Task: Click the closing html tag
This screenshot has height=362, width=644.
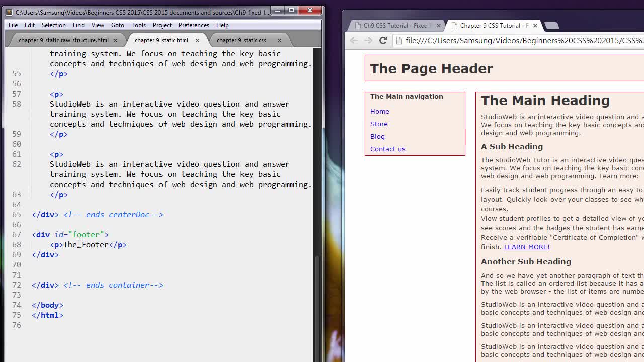Action: point(47,315)
